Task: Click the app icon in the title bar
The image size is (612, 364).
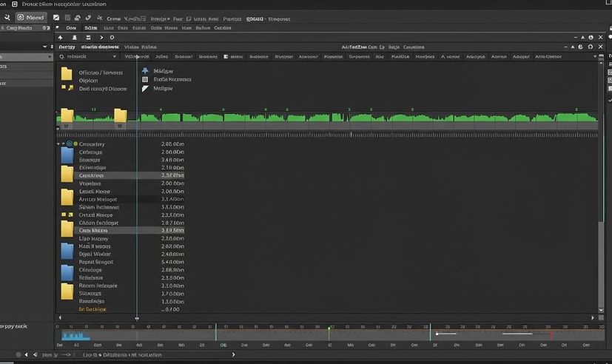Action: tap(15, 4)
